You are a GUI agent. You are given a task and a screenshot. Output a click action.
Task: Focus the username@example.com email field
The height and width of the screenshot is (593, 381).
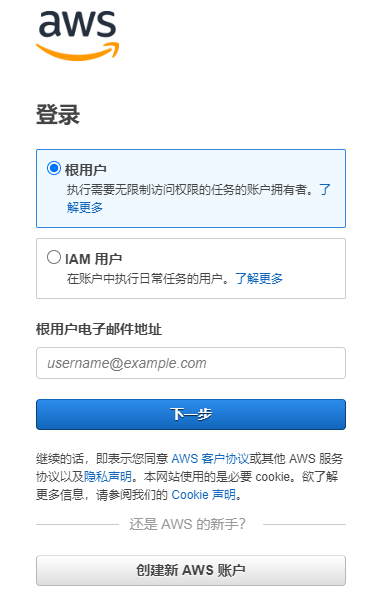pyautogui.click(x=191, y=363)
